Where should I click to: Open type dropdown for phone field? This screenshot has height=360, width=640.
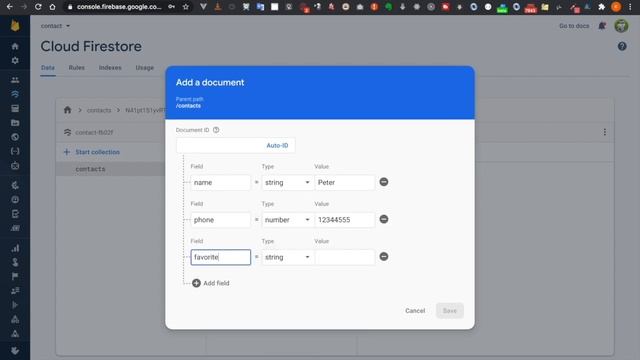click(287, 220)
